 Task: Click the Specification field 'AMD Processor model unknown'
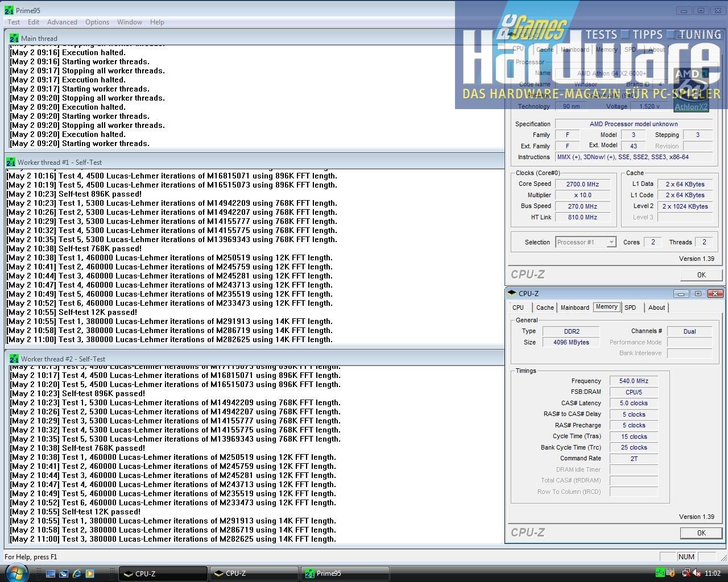[x=634, y=124]
